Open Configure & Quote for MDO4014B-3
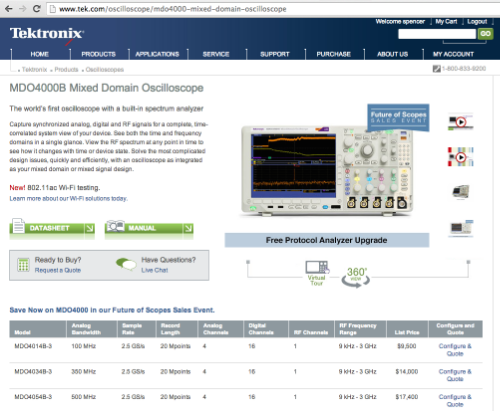The height and width of the screenshot is (411, 500). [x=455, y=350]
